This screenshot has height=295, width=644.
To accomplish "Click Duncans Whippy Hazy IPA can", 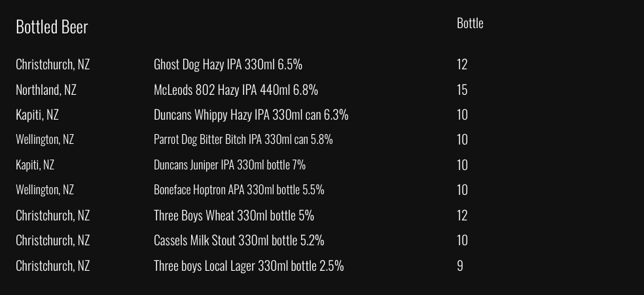I will tap(251, 115).
